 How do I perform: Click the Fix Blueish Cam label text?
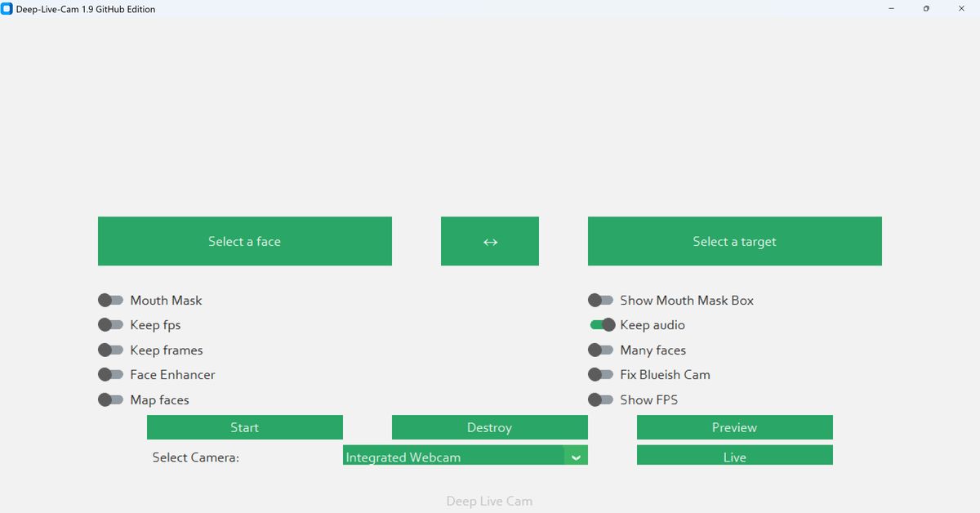665,375
